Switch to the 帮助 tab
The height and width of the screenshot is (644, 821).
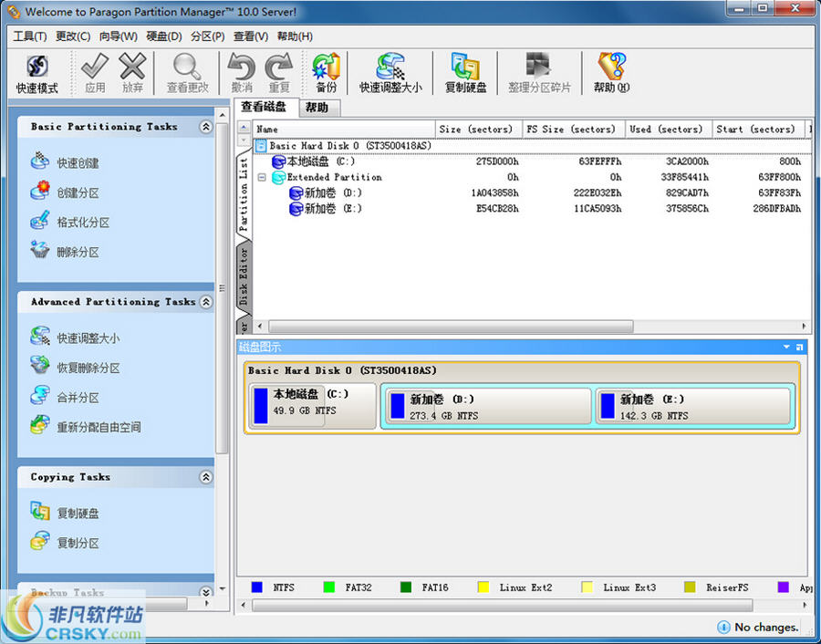(x=318, y=107)
